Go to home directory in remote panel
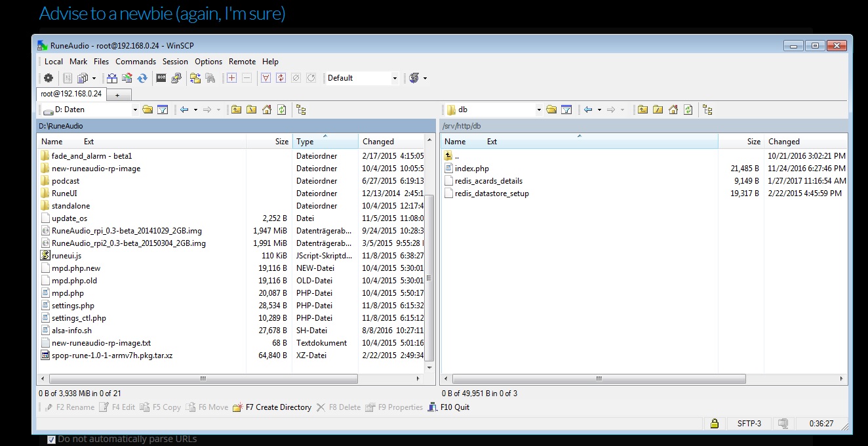 pyautogui.click(x=673, y=110)
